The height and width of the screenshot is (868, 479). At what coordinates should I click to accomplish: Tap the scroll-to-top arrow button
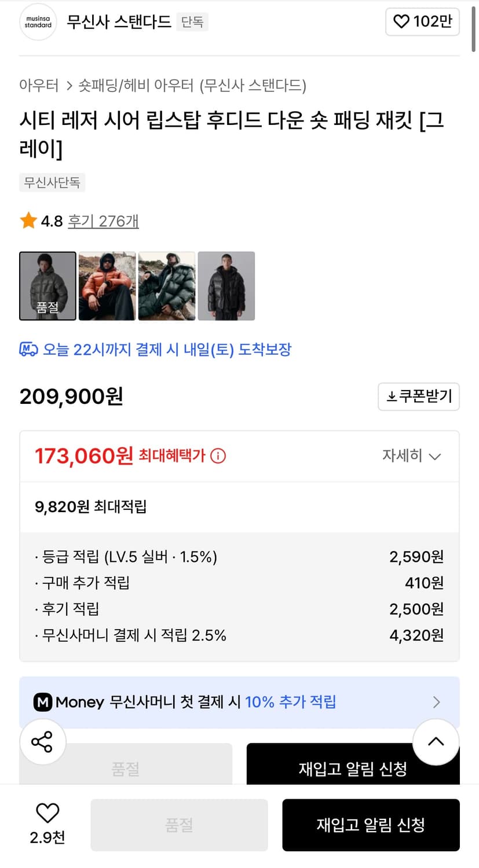(436, 741)
